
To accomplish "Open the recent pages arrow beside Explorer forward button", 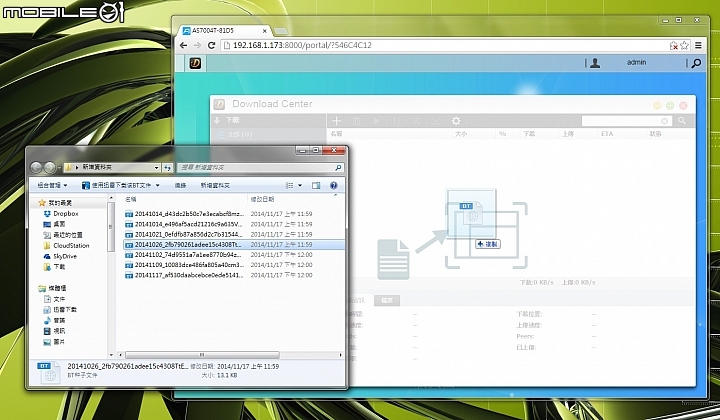I will point(59,168).
